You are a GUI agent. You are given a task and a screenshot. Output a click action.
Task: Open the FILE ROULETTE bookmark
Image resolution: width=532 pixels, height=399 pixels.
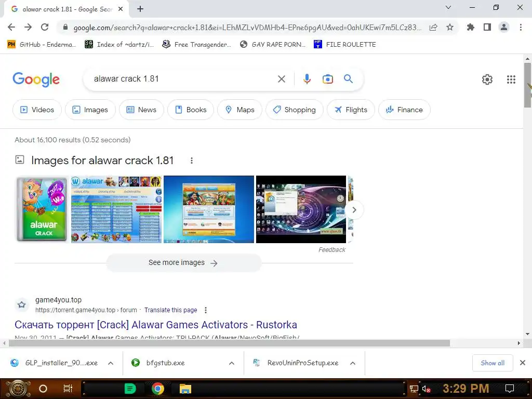(x=345, y=45)
